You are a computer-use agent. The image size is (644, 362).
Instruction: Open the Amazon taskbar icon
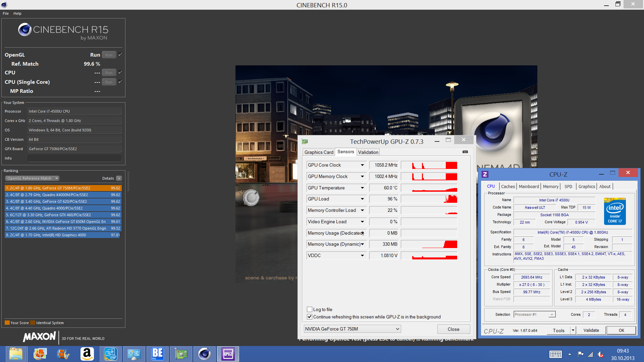pyautogui.click(x=87, y=354)
